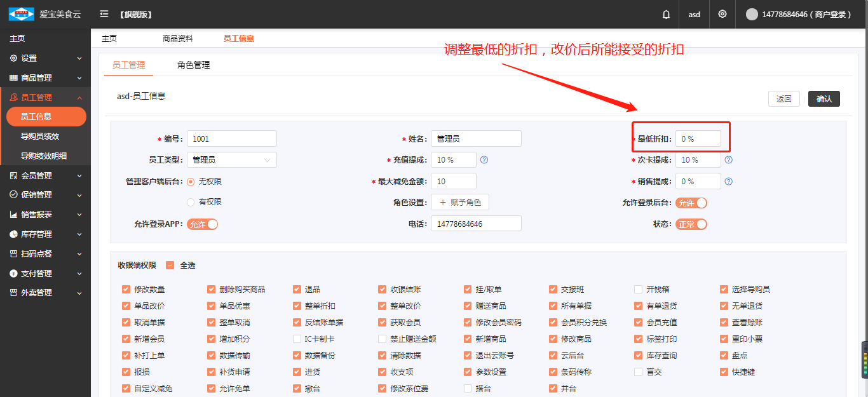
Task: Expand the 库存管理 sidebar menu
Action: pyautogui.click(x=45, y=234)
